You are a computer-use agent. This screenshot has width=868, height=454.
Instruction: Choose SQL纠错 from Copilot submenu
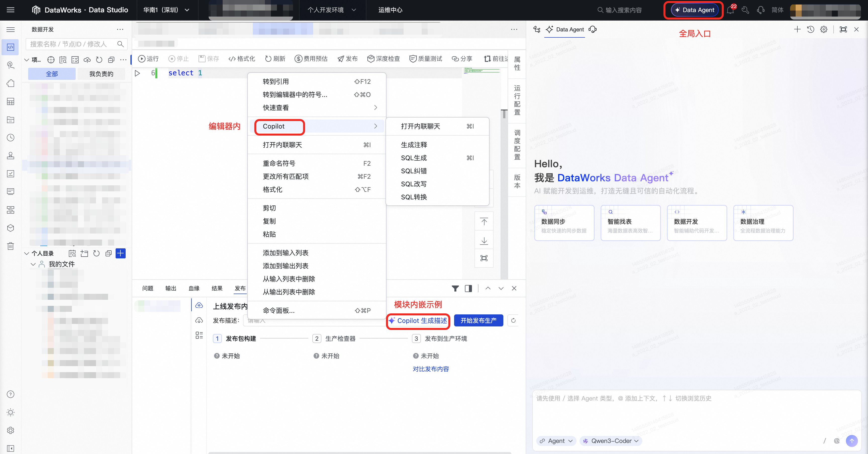click(414, 171)
